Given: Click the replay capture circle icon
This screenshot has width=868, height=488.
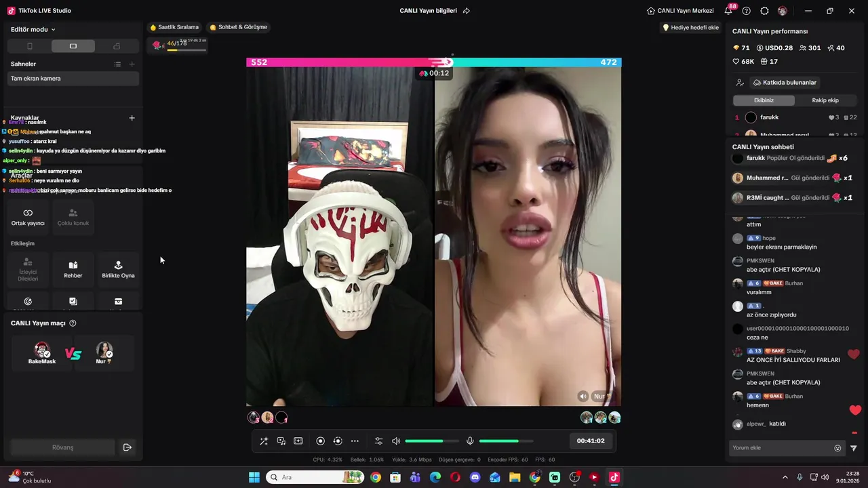Looking at the screenshot, I should pyautogui.click(x=338, y=441).
